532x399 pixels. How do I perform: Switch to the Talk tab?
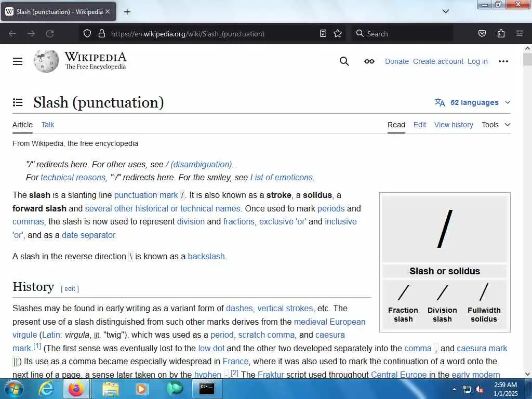point(47,125)
